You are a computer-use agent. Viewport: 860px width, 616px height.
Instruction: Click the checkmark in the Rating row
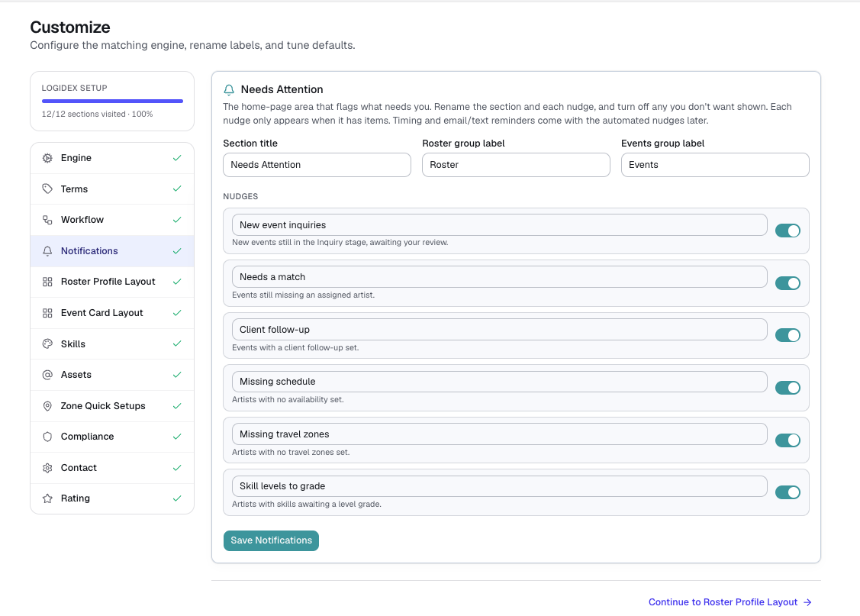click(177, 498)
